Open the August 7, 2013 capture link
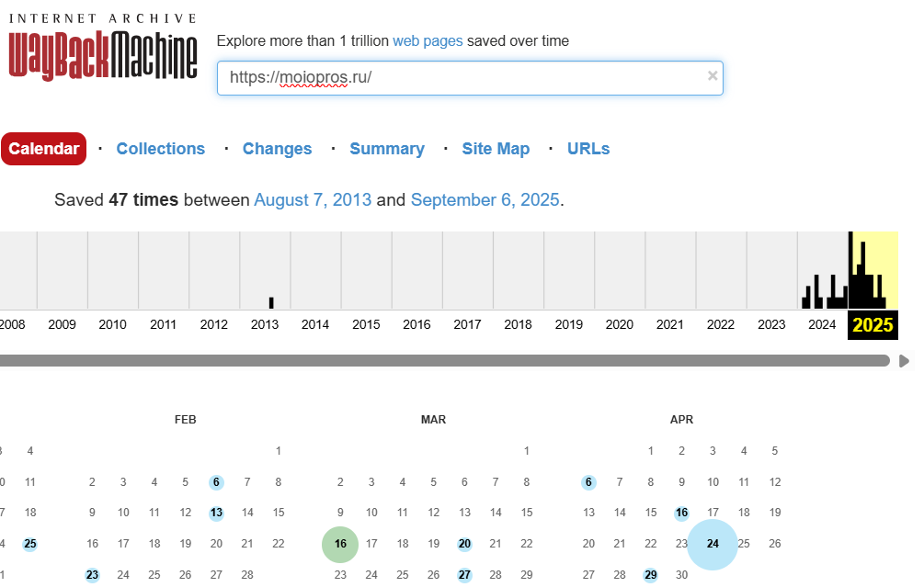Image resolution: width=924 pixels, height=587 pixels. pyautogui.click(x=313, y=199)
